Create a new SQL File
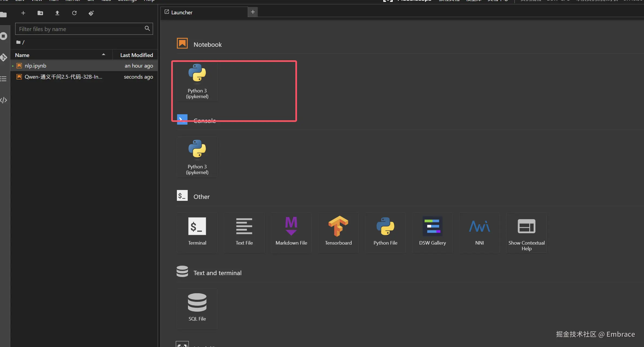 197,308
